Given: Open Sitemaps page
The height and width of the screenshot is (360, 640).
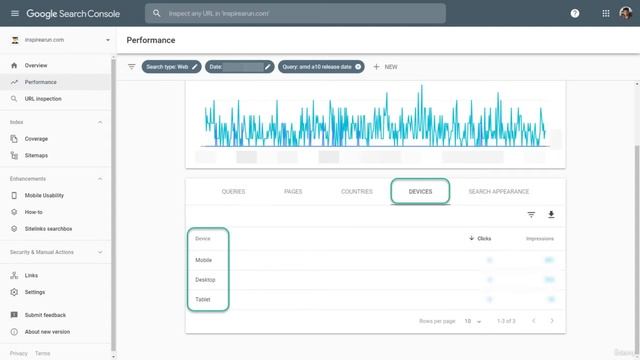Looking at the screenshot, I should pyautogui.click(x=36, y=156).
